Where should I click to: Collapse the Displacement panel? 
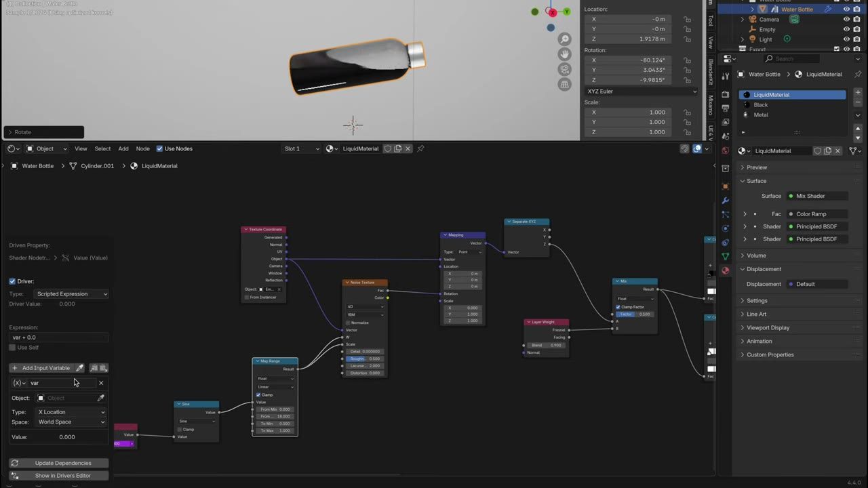764,269
